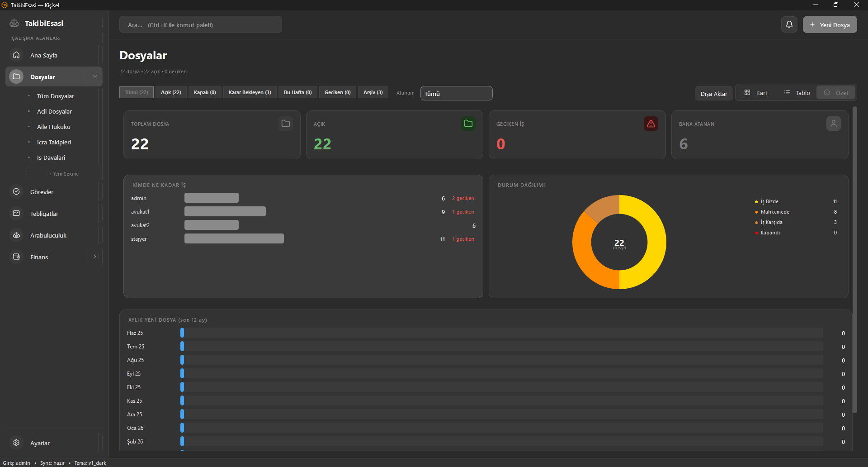Select the Arabuluculuk scales icon
Screen dimensions: 868x467
pos(16,235)
